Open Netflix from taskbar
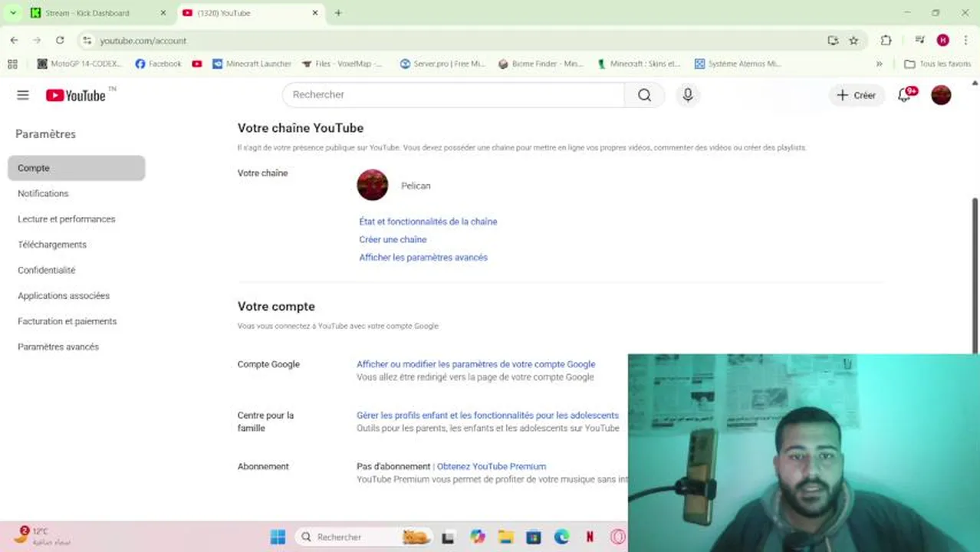980x552 pixels. click(x=590, y=537)
